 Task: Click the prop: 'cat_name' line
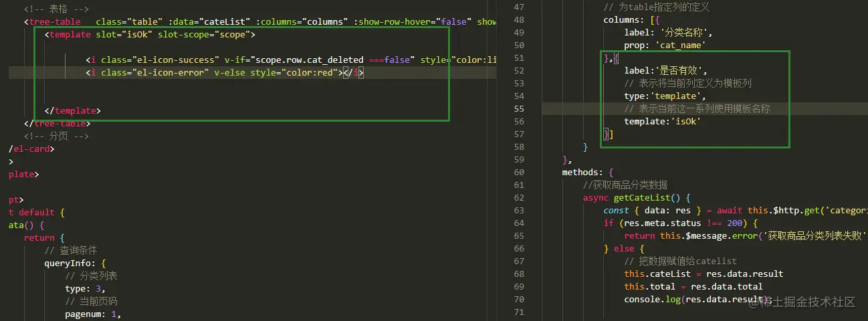[665, 45]
